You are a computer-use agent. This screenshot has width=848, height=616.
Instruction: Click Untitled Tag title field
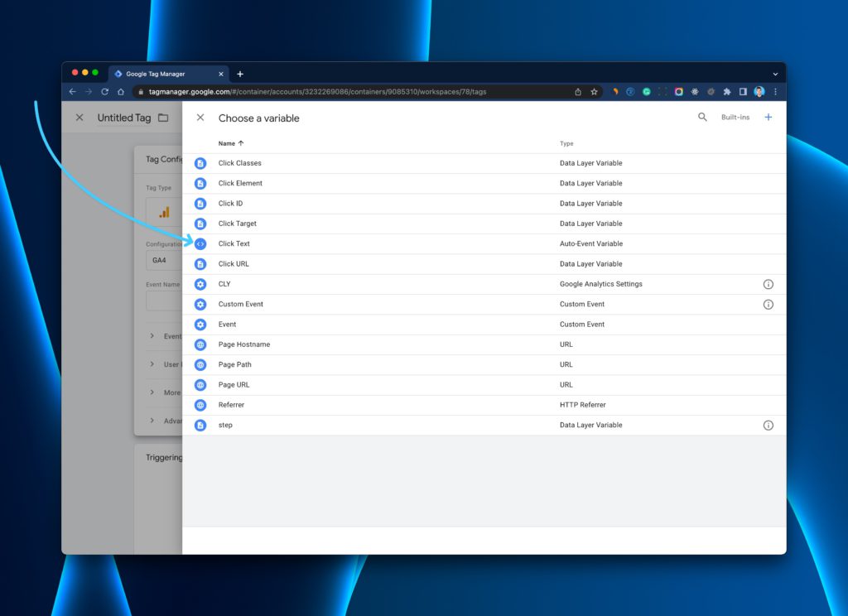click(124, 118)
